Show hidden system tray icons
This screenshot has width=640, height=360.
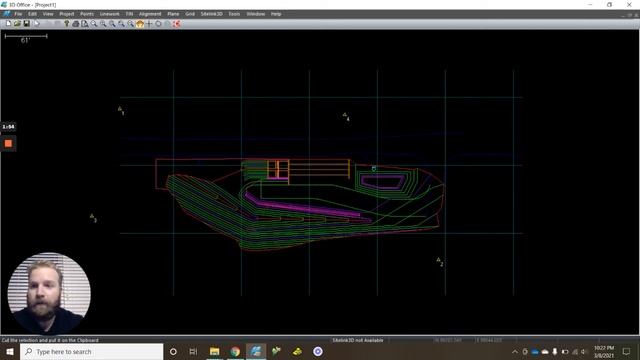click(515, 351)
